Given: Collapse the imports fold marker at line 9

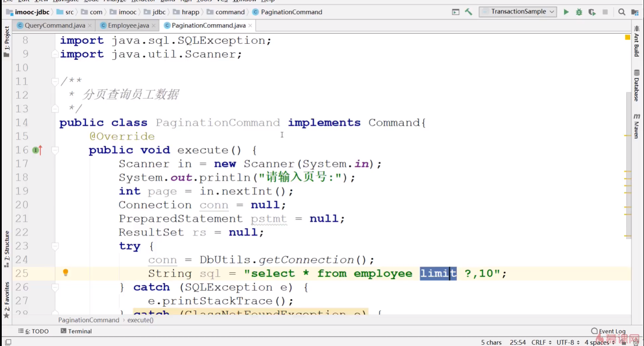Looking at the screenshot, I should click(55, 54).
